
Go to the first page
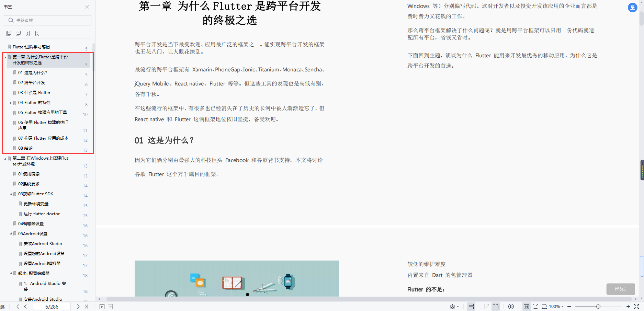point(18,307)
